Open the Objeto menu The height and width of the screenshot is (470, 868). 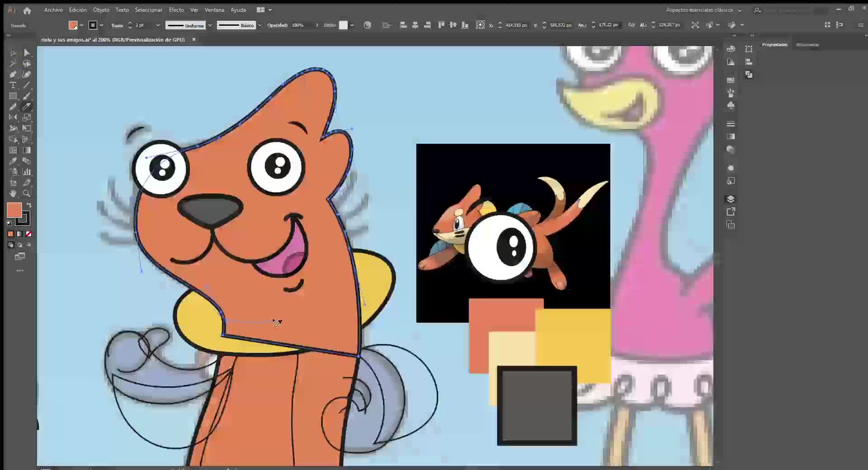(101, 10)
